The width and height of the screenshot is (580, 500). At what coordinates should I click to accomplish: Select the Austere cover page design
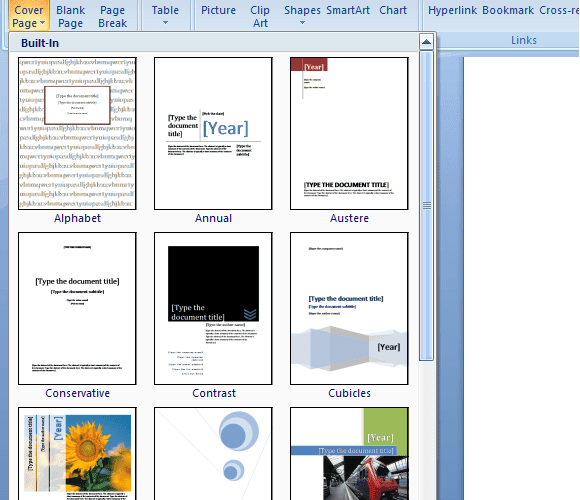(x=349, y=134)
